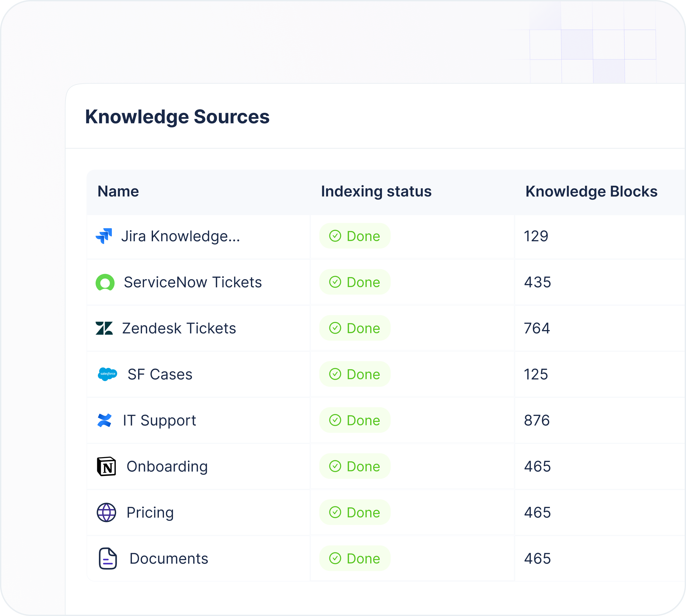Click the 876 knowledge blocks value
This screenshot has width=686, height=616.
click(537, 421)
